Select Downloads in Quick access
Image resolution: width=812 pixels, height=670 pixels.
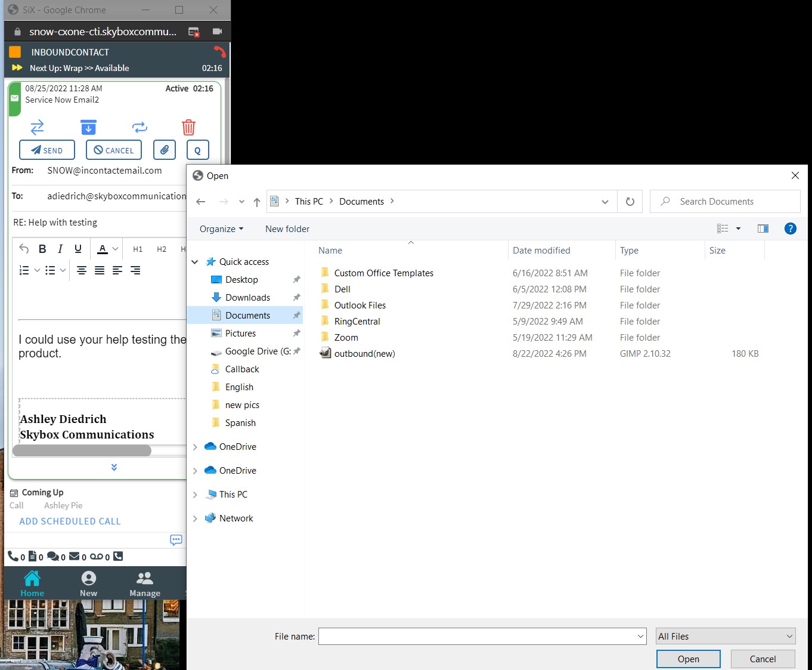pos(247,298)
